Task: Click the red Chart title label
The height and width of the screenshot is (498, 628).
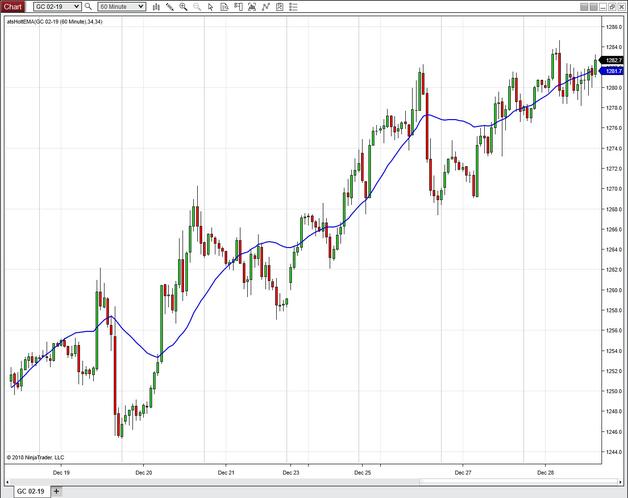Action: point(11,6)
